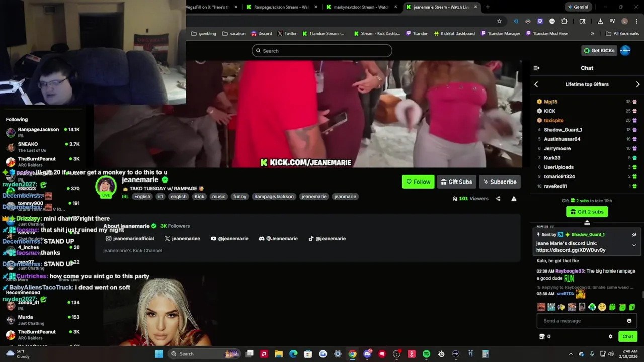Expand the pinned message chevron
Screen dimensions: 644x362
tap(634, 245)
